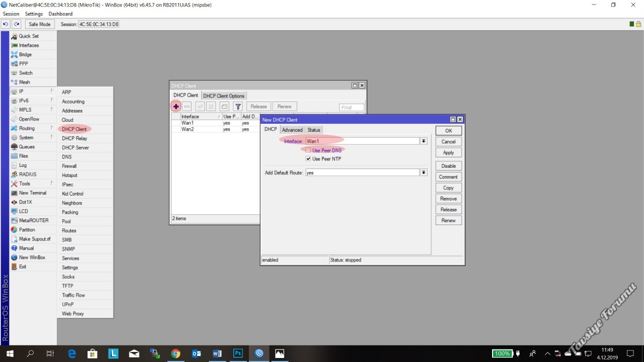Image resolution: width=644 pixels, height=362 pixels.
Task: Open Manual in the sidebar
Action: pyautogui.click(x=26, y=248)
